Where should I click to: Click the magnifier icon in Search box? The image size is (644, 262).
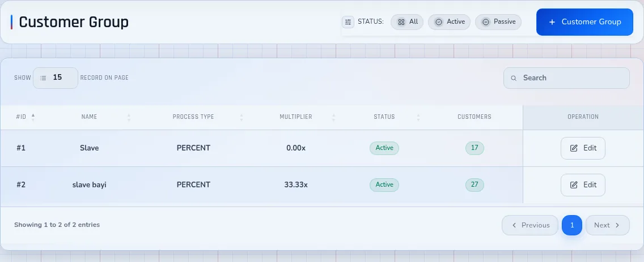(x=514, y=78)
